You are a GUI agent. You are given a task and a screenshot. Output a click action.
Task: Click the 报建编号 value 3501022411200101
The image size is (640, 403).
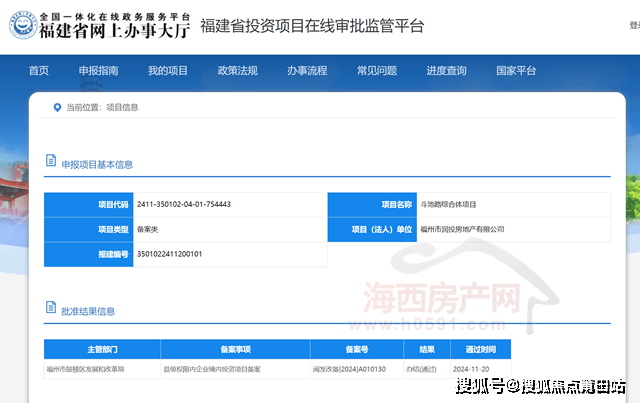170,254
